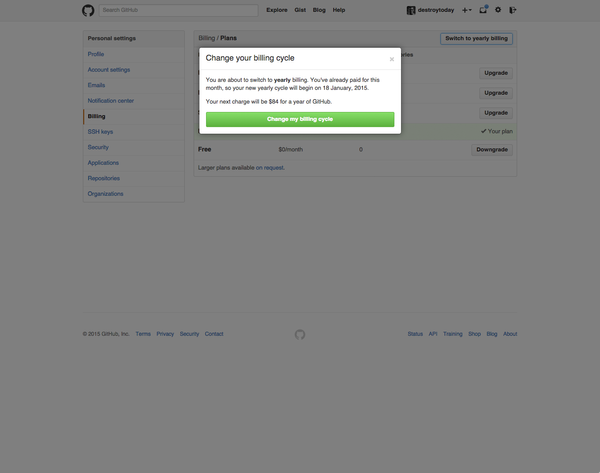Click the Billing breadcrumb link
600x473 pixels.
click(x=207, y=38)
